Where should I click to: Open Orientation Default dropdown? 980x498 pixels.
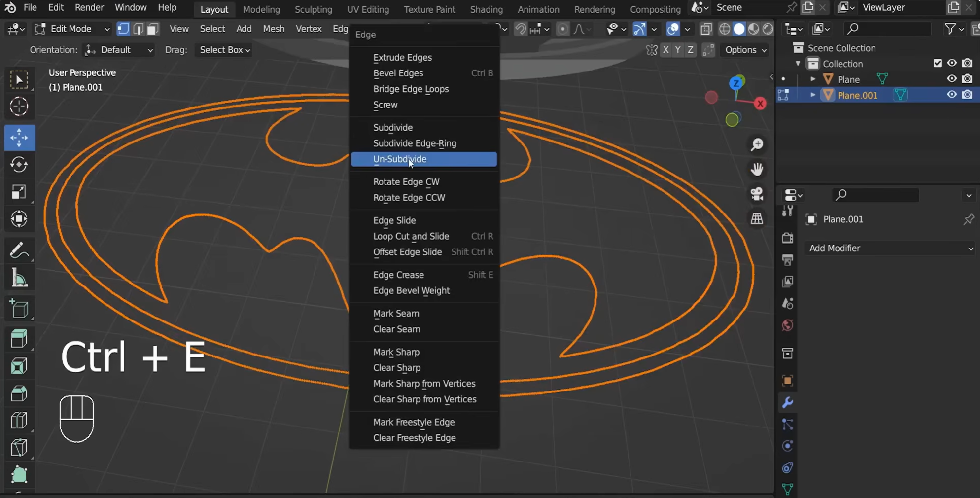coord(118,50)
